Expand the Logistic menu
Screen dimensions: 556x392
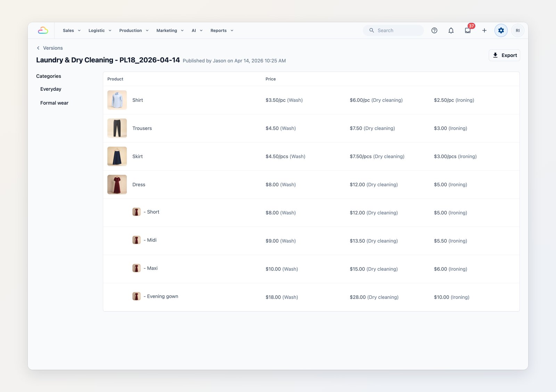tap(100, 31)
